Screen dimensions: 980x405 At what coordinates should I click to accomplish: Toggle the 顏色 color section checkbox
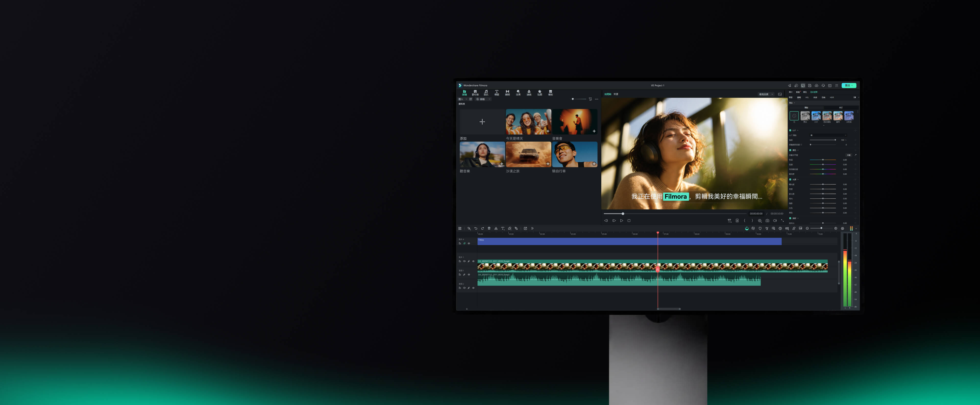pyautogui.click(x=790, y=150)
